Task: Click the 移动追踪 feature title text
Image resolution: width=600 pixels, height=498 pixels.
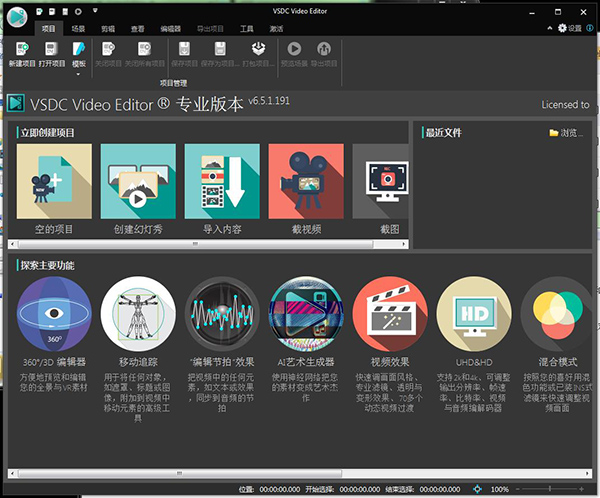Action: 138,362
